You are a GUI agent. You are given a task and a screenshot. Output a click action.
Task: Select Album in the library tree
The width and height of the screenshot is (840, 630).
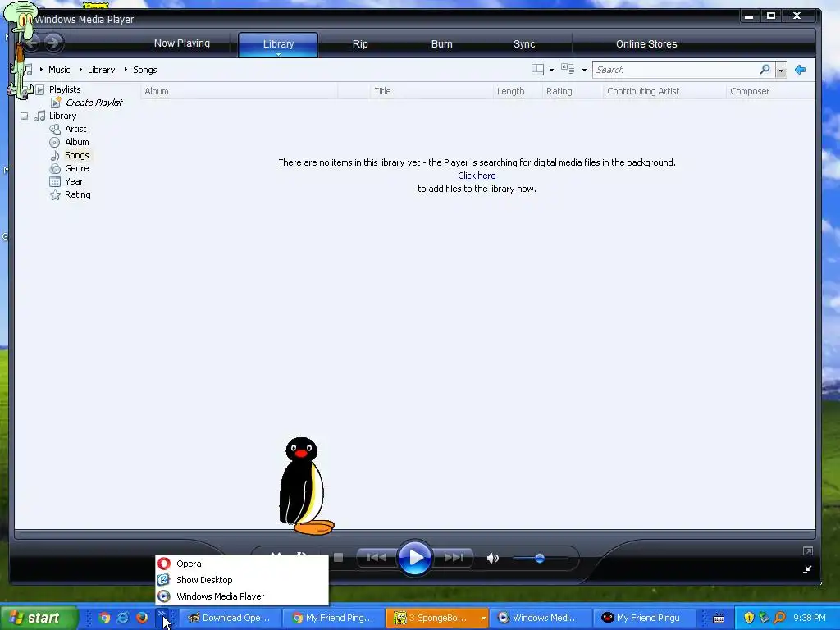click(x=76, y=142)
